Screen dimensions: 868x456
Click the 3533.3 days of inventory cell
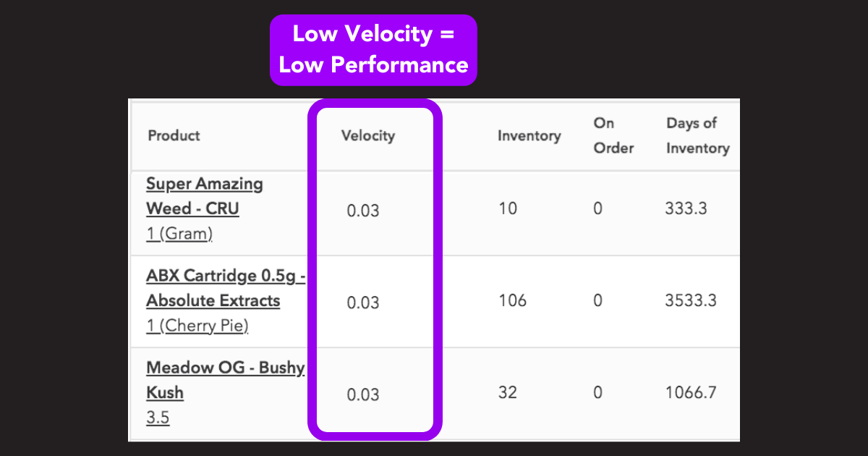691,300
